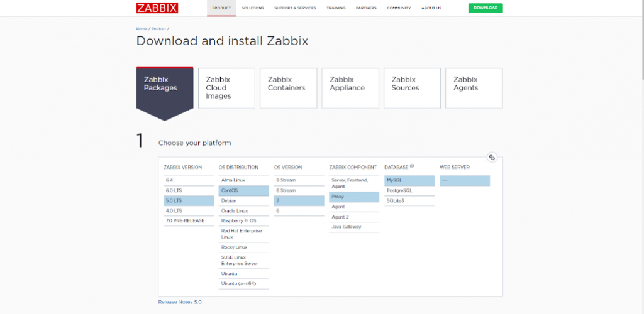The image size is (644, 314).
Task: Select the Agent 2 component
Action: point(354,217)
